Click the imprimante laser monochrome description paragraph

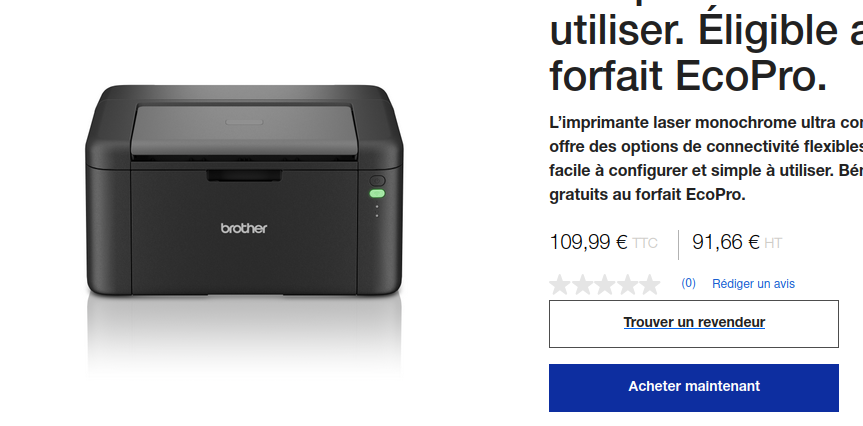pyautogui.click(x=706, y=159)
